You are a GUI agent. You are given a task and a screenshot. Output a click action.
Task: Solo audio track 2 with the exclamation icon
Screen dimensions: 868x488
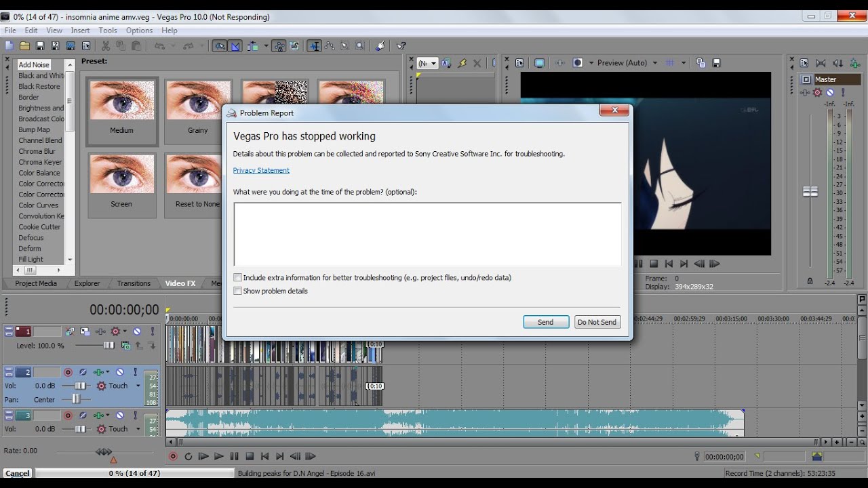[x=136, y=372]
